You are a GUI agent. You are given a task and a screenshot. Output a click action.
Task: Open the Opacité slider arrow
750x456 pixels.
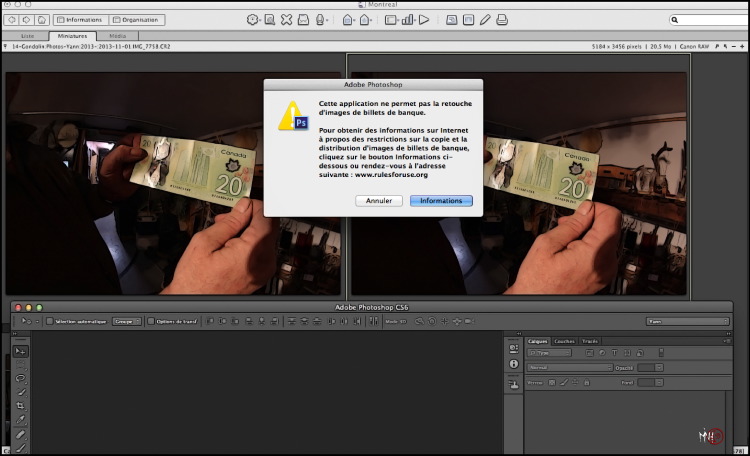click(659, 367)
